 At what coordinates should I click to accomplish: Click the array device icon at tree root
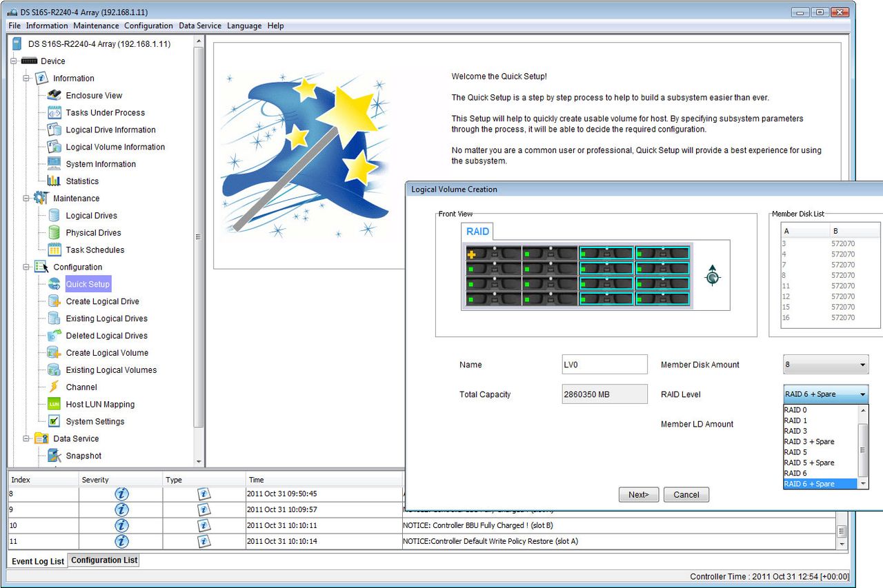point(17,44)
